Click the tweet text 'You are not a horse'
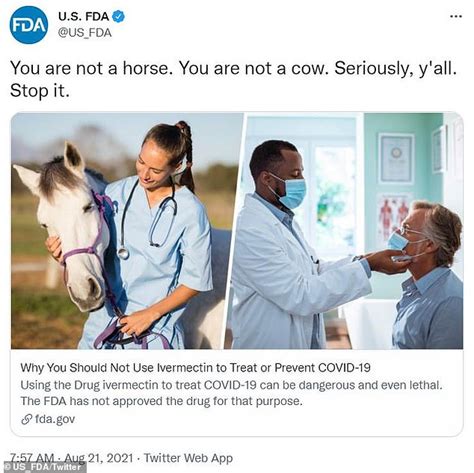The image size is (474, 473). point(90,68)
